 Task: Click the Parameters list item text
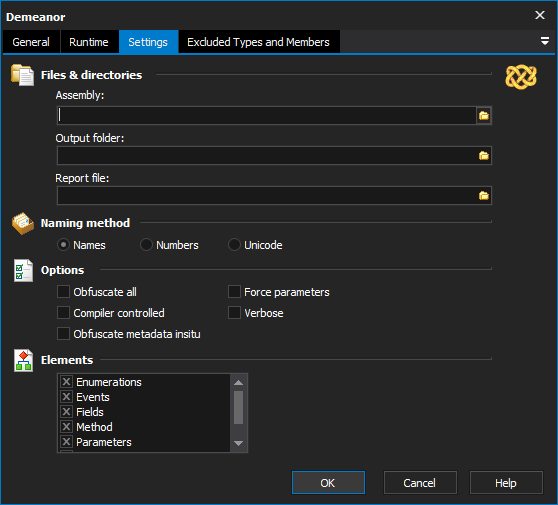pyautogui.click(x=104, y=442)
